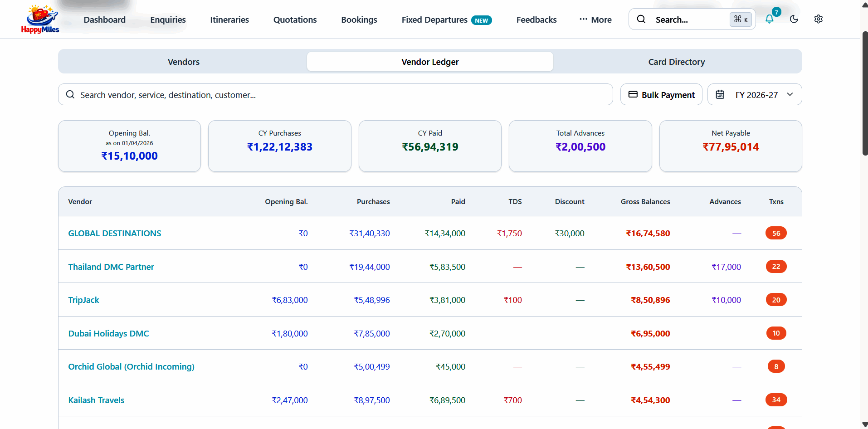Open the notifications bell icon

click(x=769, y=19)
